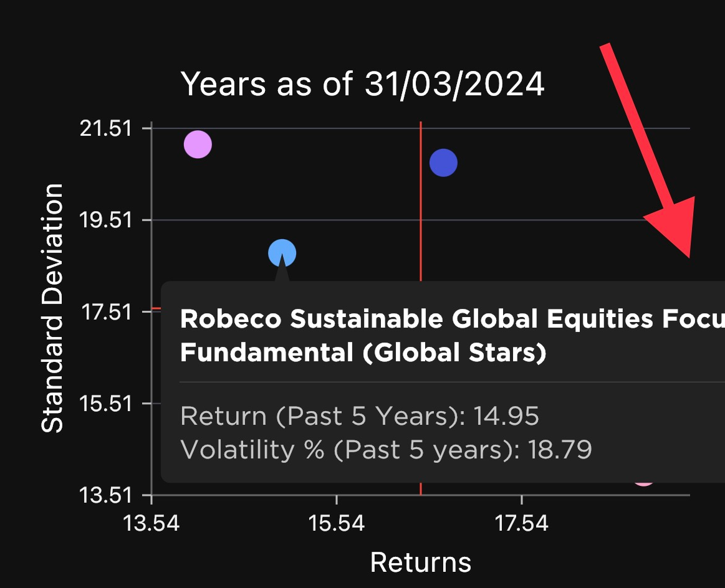Click the 17.54 x-axis tick label
725x588 pixels.
(x=521, y=523)
